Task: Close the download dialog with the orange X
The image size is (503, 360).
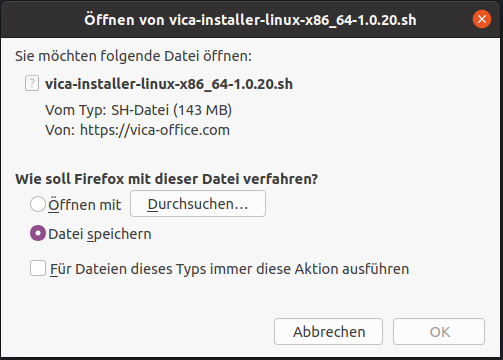Action: click(482, 19)
